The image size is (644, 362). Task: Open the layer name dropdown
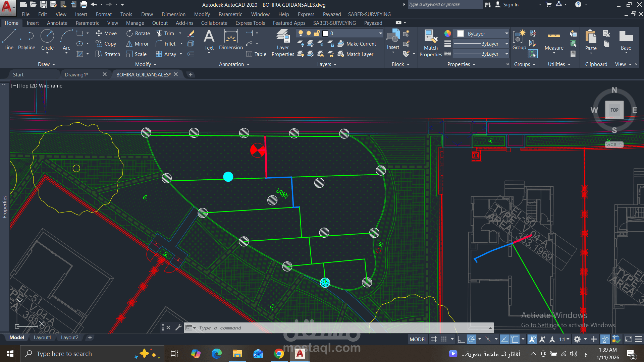[x=380, y=33]
